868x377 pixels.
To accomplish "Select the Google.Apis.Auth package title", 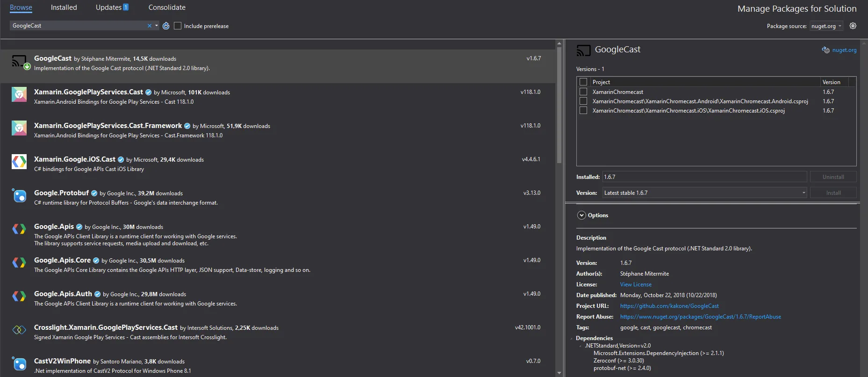I will pyautogui.click(x=63, y=294).
